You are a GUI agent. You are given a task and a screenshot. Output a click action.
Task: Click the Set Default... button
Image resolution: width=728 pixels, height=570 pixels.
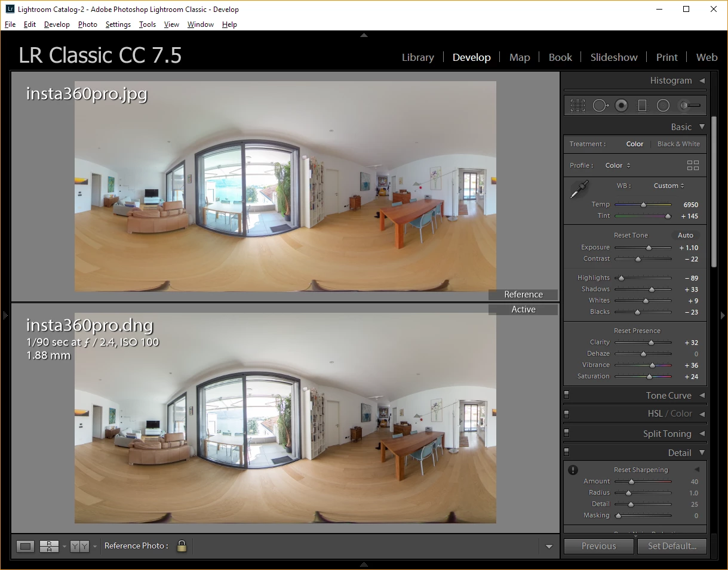(672, 546)
